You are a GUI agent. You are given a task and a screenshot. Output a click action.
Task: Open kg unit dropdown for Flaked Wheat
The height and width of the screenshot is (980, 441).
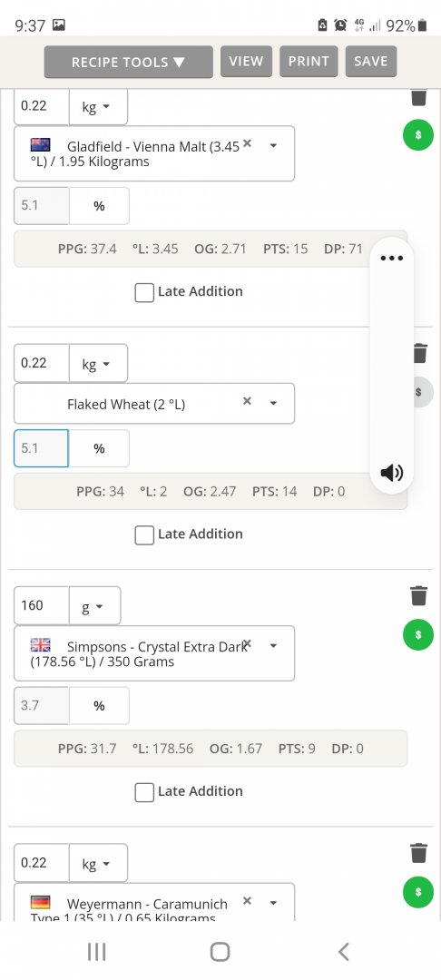pyautogui.click(x=98, y=363)
